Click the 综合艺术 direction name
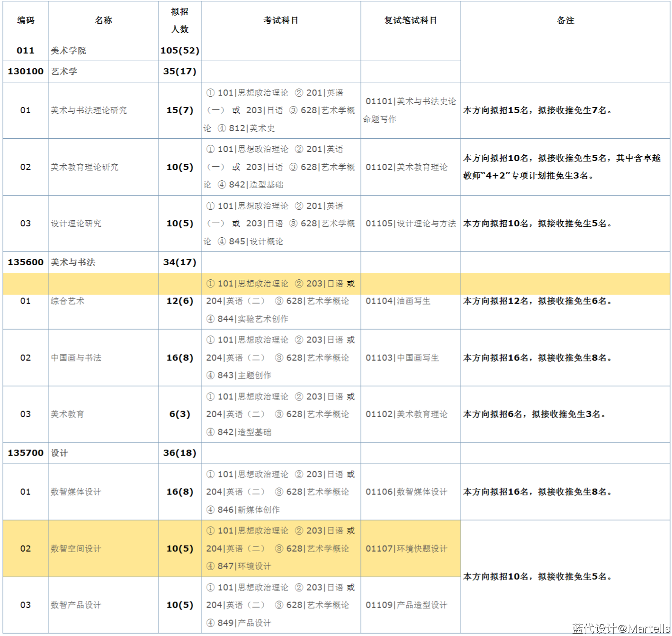672x636 pixels. point(68,301)
